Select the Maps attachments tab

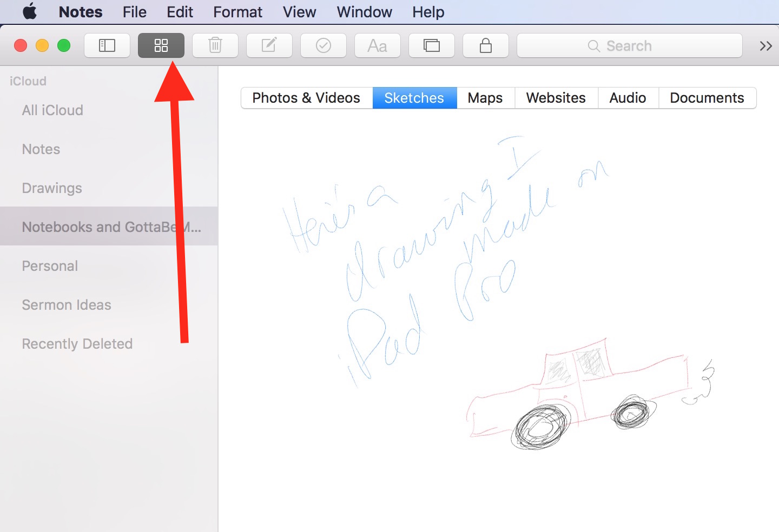pyautogui.click(x=485, y=98)
